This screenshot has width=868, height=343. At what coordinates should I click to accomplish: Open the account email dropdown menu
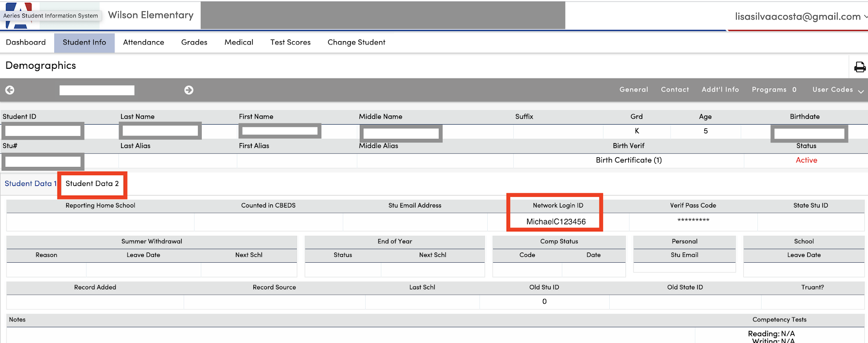(800, 17)
